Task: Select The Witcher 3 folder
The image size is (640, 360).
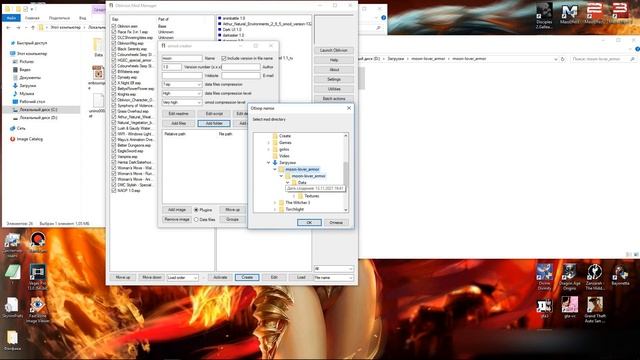Action: (298, 202)
